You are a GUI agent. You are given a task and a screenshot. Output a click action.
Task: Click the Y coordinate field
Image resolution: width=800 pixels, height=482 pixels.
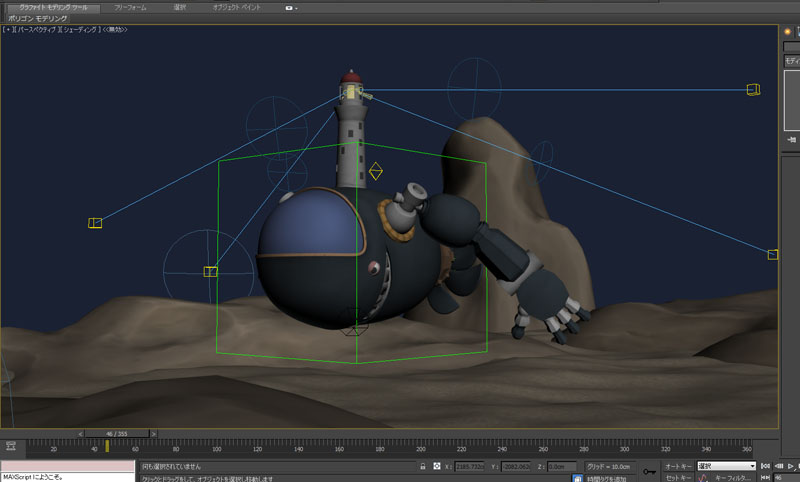click(516, 466)
